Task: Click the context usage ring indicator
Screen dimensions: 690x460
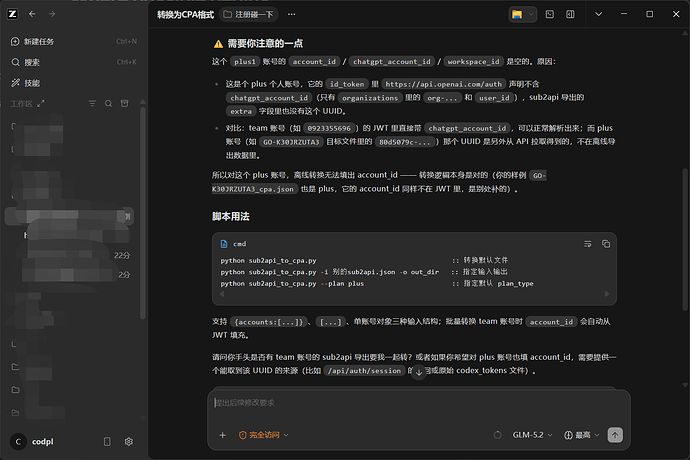Action: click(497, 435)
